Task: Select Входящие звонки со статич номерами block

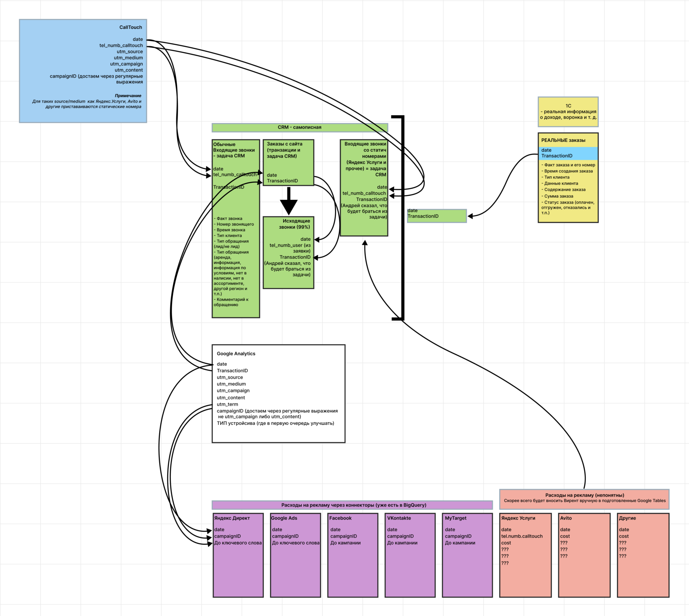Action: point(364,188)
